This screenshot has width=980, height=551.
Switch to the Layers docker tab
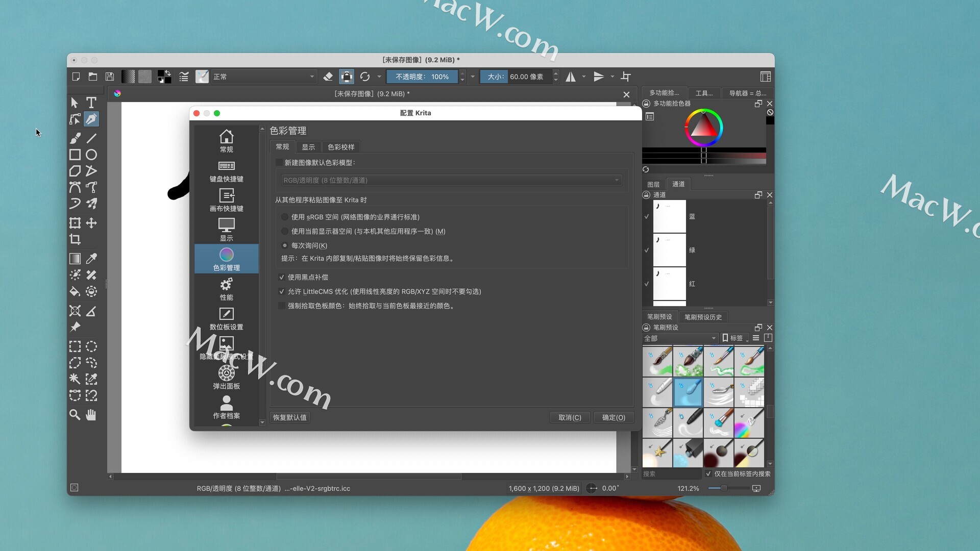pos(653,184)
